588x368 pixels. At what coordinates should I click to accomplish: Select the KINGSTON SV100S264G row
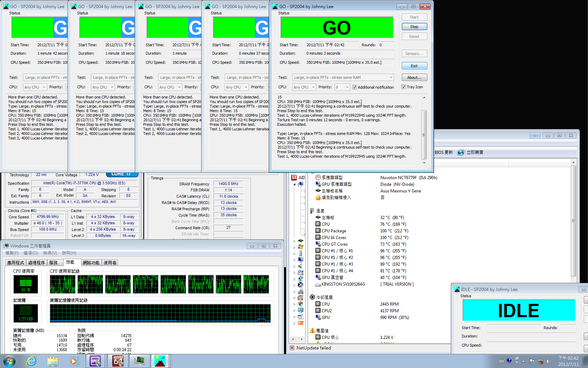coord(365,284)
